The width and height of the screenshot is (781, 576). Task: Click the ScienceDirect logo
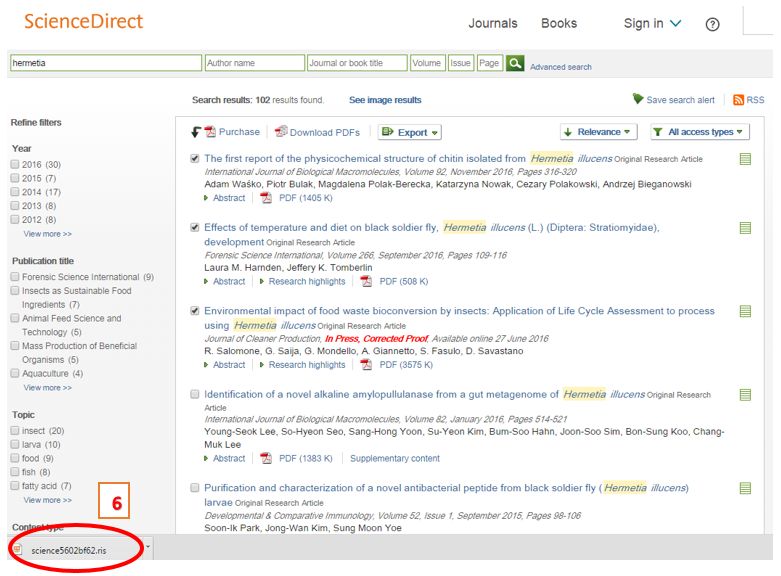(83, 21)
